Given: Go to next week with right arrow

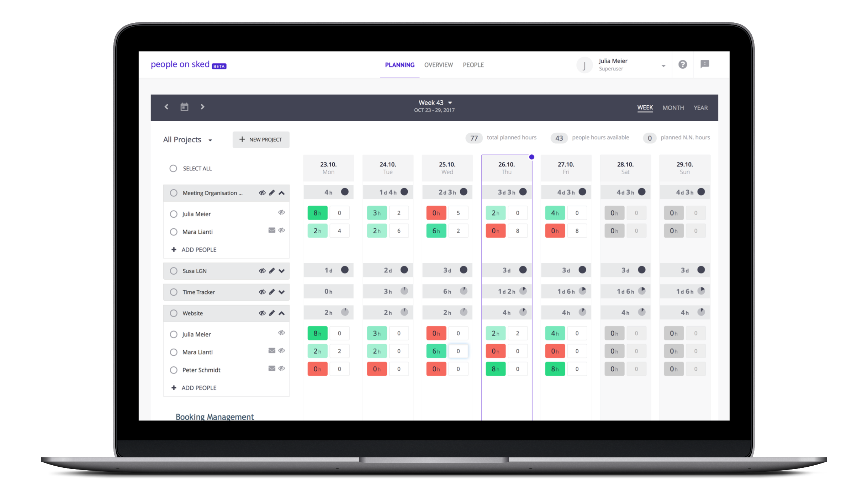Looking at the screenshot, I should [202, 107].
